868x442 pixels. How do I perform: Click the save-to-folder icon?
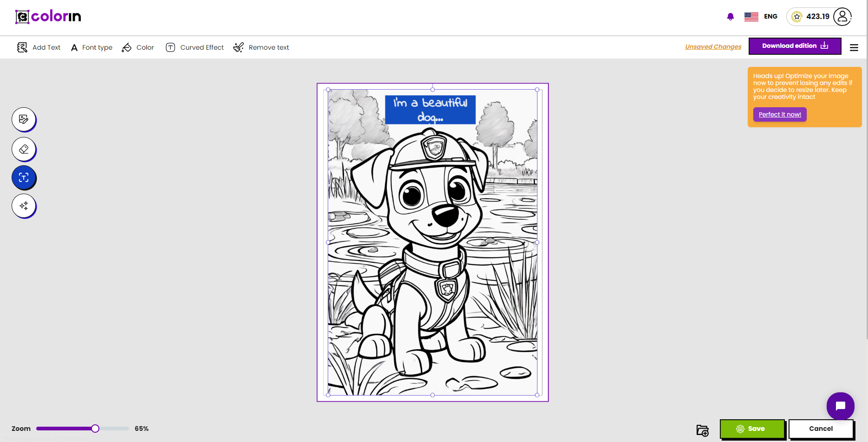click(x=702, y=430)
